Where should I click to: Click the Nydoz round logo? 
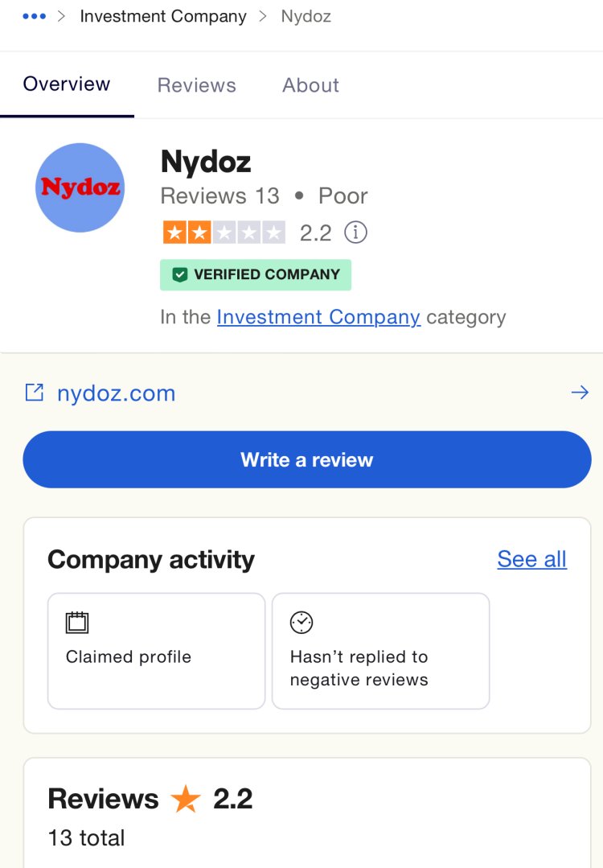(80, 187)
